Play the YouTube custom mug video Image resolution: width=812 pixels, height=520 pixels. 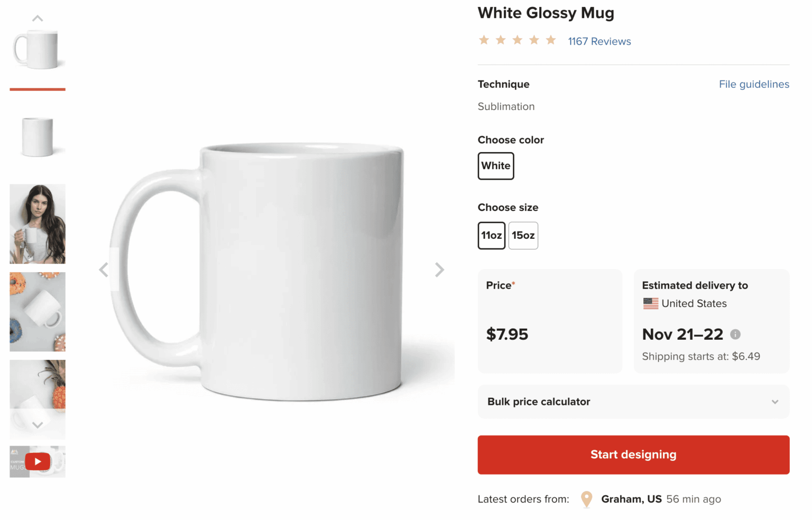(37, 461)
